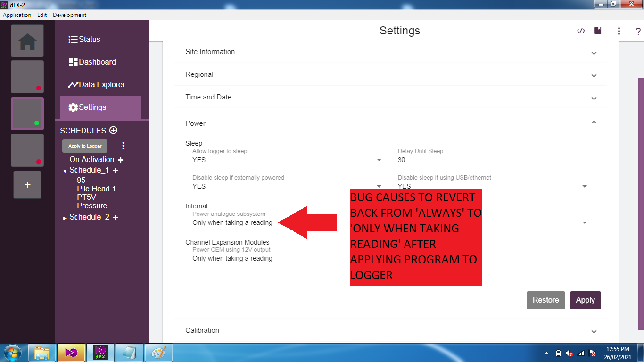Click the code brackets icon in header

[581, 31]
